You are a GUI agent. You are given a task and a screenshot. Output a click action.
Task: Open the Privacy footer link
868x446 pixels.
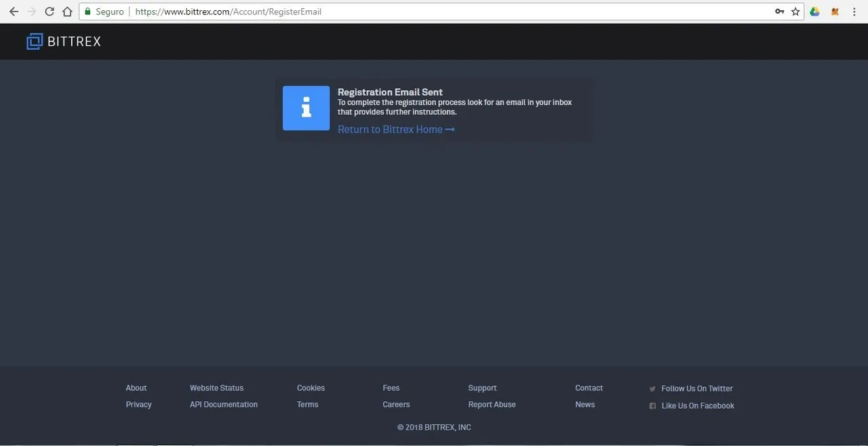tap(138, 405)
